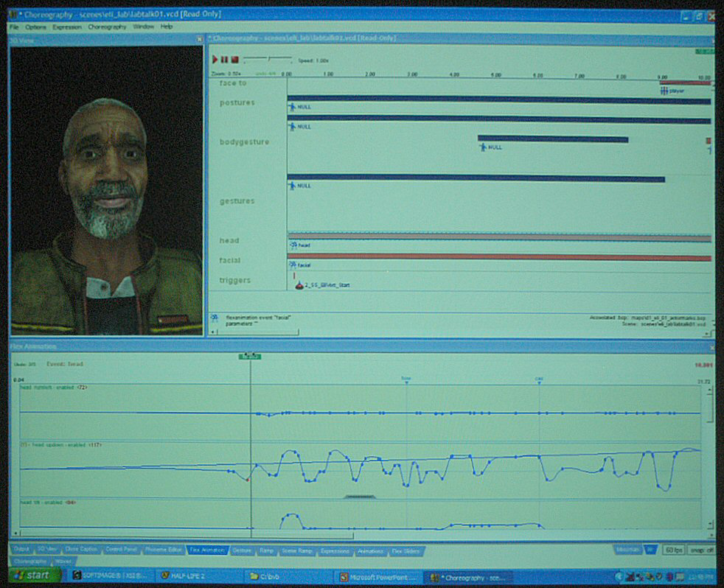The height and width of the screenshot is (588, 724).
Task: Toggle the snap: off button
Action: pyautogui.click(x=701, y=550)
